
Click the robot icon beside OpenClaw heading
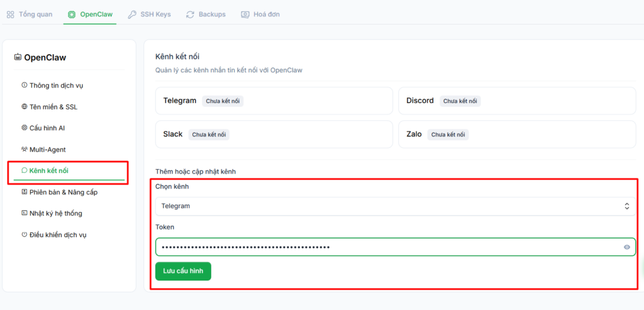pyautogui.click(x=18, y=57)
